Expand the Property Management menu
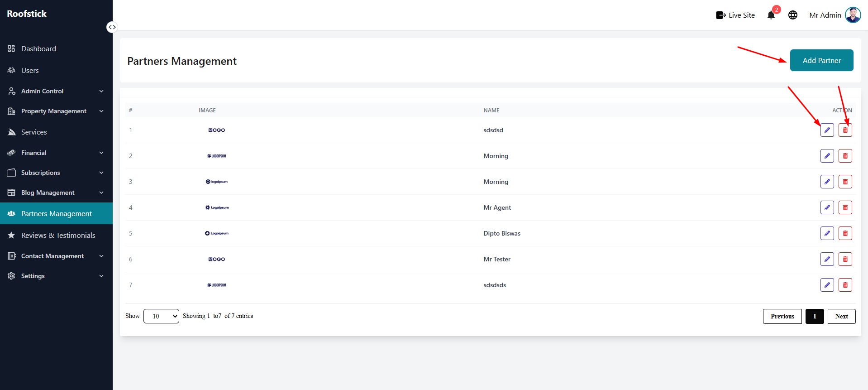The width and height of the screenshot is (868, 390). pos(56,111)
